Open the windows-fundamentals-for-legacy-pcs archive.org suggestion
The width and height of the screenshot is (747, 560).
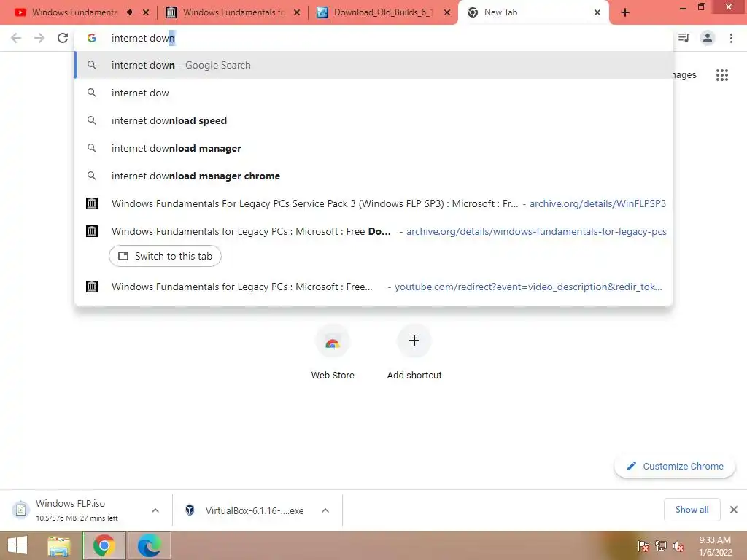pyautogui.click(x=373, y=231)
